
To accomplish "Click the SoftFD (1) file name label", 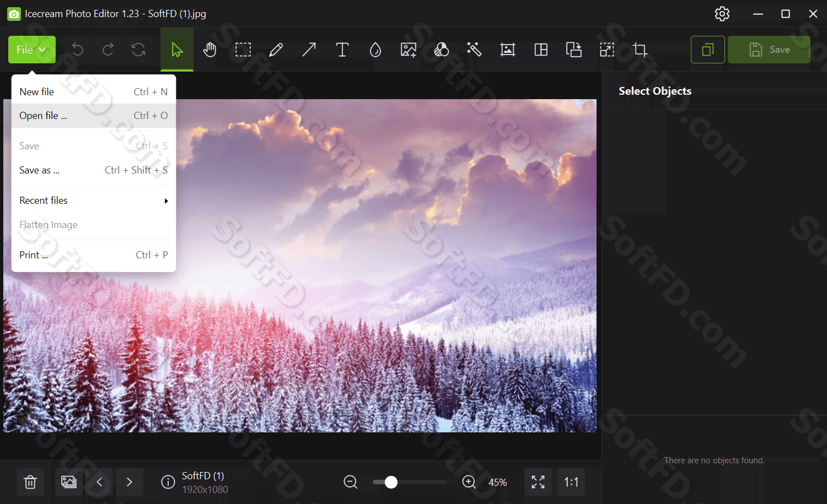I will [203, 476].
